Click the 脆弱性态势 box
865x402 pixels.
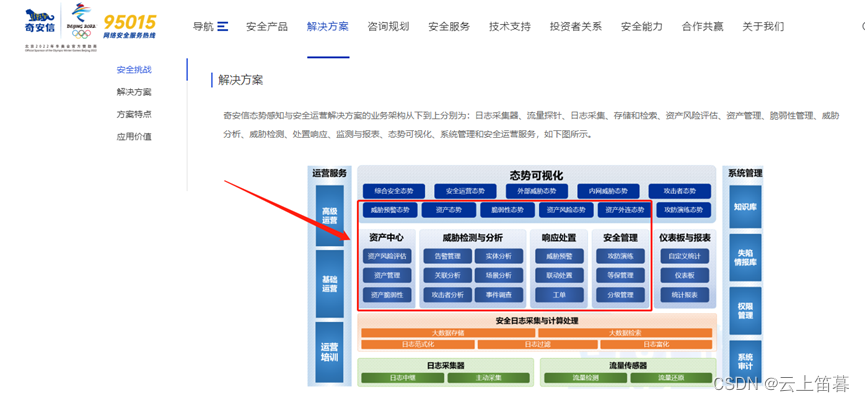[507, 210]
